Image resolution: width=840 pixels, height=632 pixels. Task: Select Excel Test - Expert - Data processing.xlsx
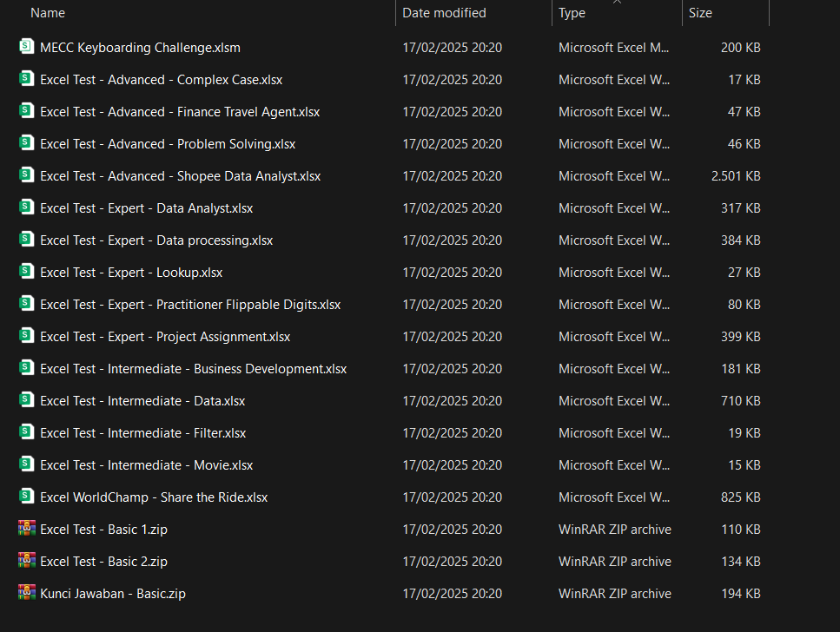(156, 240)
